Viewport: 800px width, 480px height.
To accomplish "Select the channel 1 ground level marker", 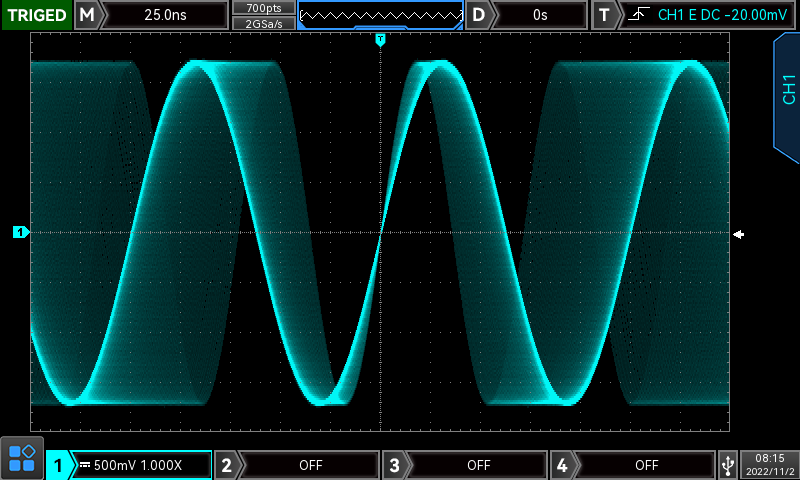I will tap(21, 233).
